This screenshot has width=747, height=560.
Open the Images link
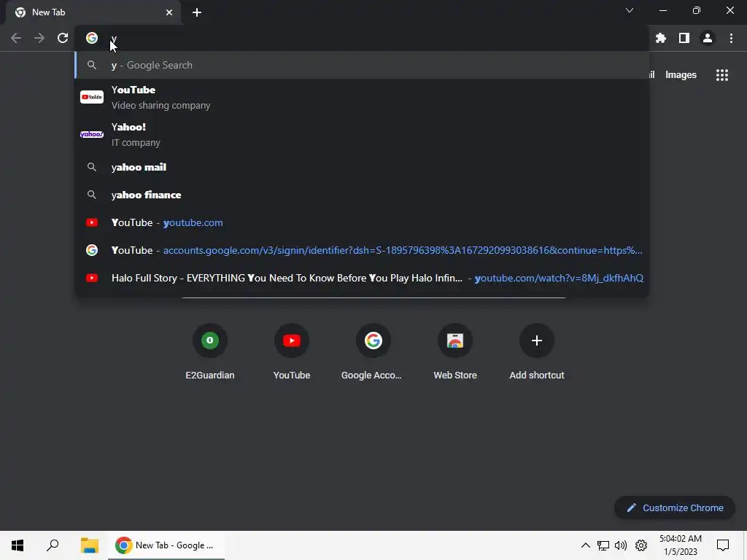point(681,75)
